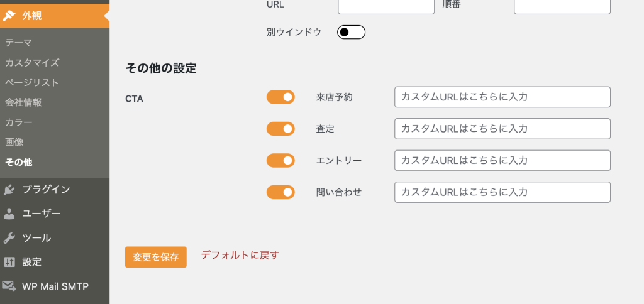Open the テーマ submenu item
644x304 pixels.
tap(18, 43)
